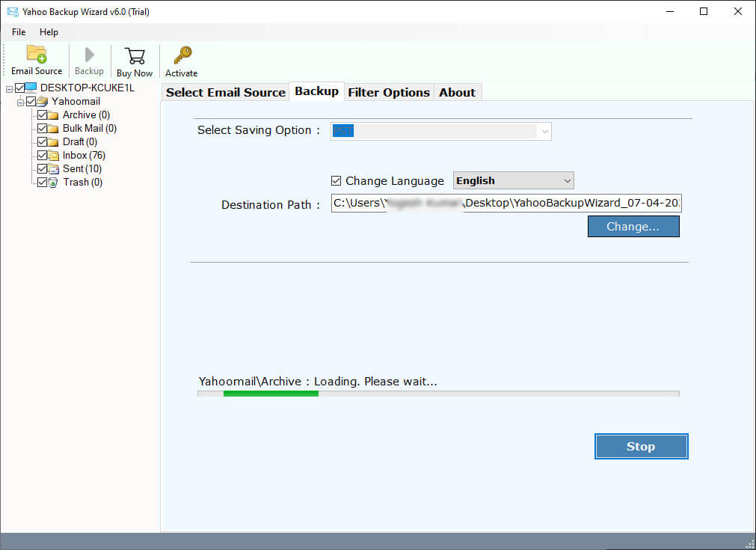Uncheck the Archive folder checkbox
756x550 pixels.
[42, 114]
